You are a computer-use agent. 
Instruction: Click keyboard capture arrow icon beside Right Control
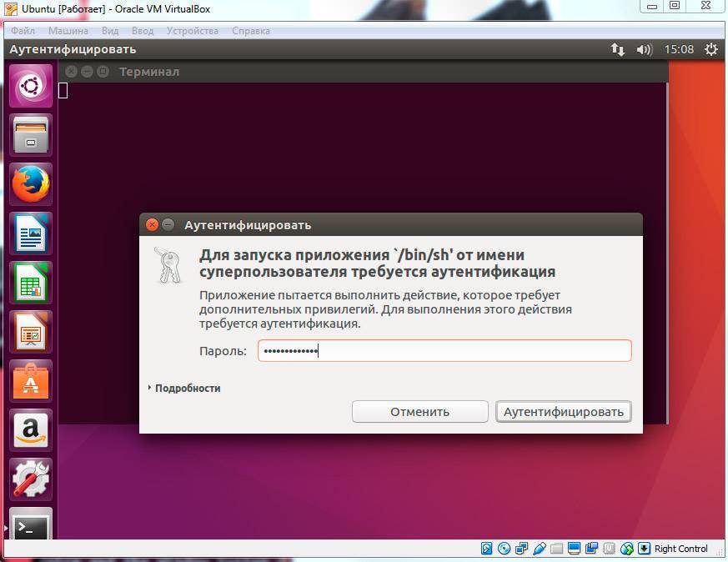644,549
